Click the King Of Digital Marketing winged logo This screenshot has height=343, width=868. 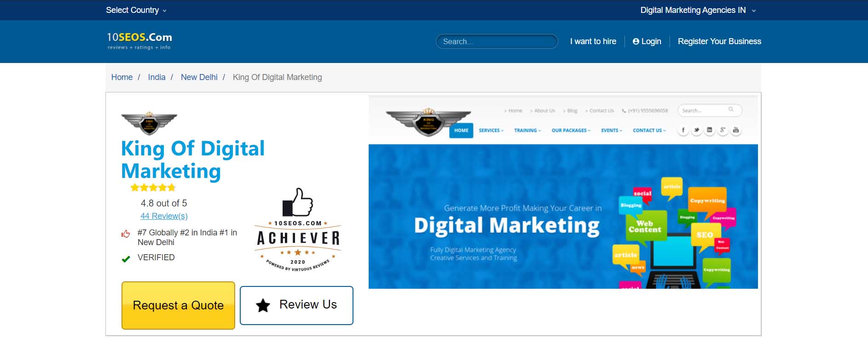pyautogui.click(x=149, y=123)
